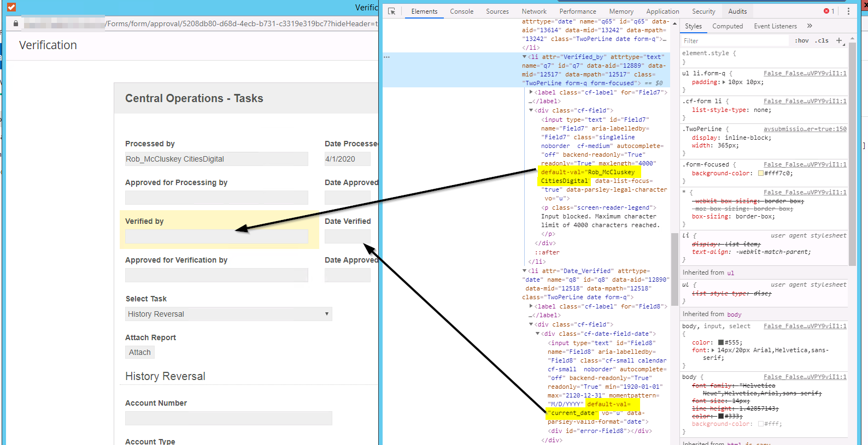Image resolution: width=868 pixels, height=445 pixels.
Task: Open the Memory tab
Action: (621, 11)
